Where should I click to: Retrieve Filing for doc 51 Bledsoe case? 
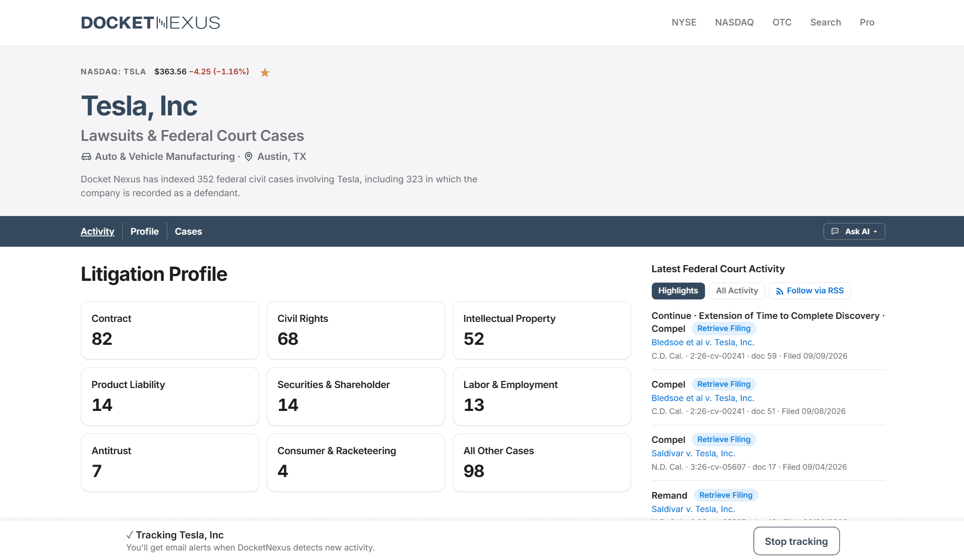pos(724,384)
